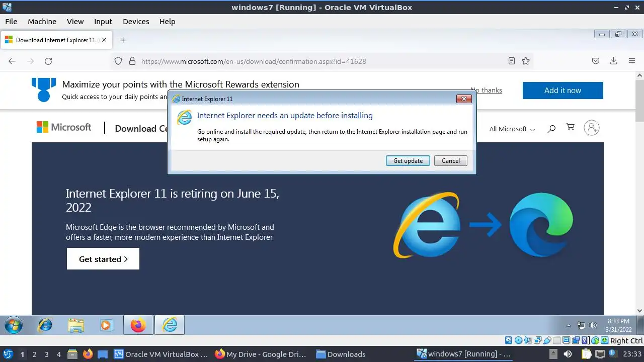Click the Microsoft logo on the page
644x362 pixels.
[x=64, y=128]
